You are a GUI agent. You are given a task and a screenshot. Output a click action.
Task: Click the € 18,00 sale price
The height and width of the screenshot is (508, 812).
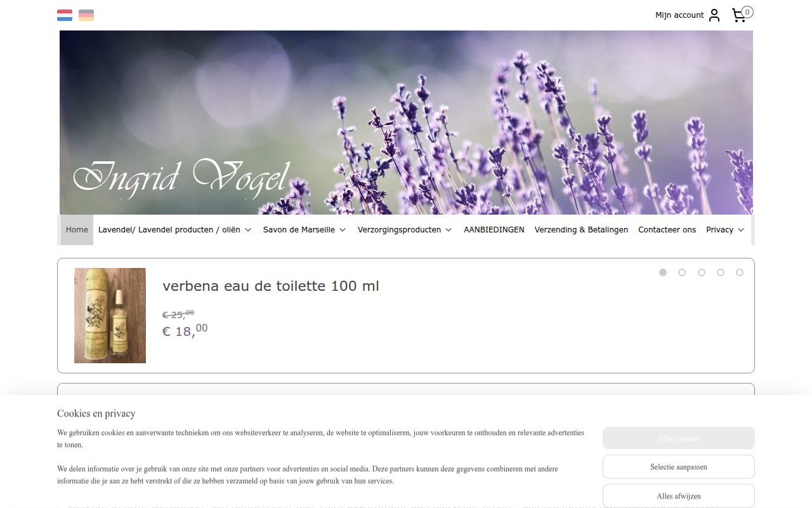[x=185, y=330]
